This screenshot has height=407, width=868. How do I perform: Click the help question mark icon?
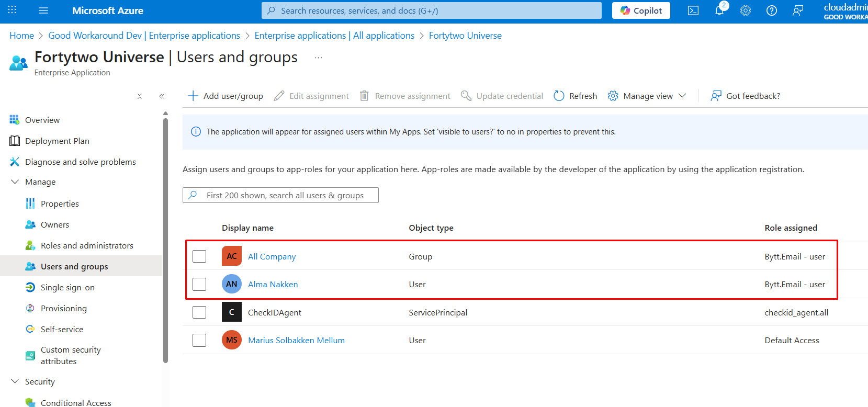pyautogui.click(x=772, y=10)
